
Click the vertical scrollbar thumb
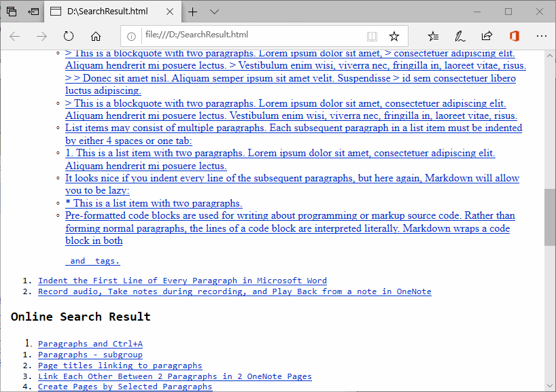550,217
